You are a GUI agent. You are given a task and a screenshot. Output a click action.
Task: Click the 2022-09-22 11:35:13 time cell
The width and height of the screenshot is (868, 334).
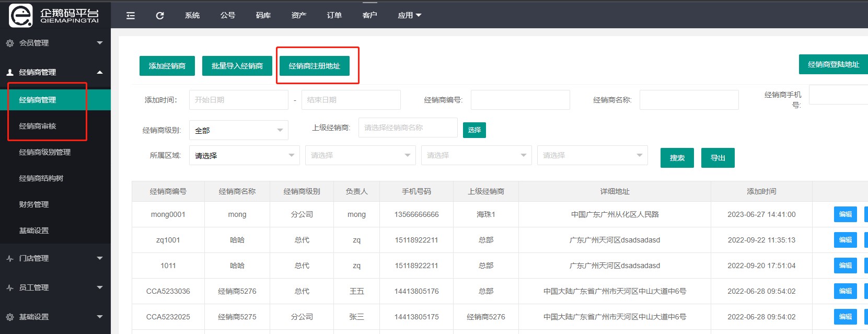tap(761, 240)
